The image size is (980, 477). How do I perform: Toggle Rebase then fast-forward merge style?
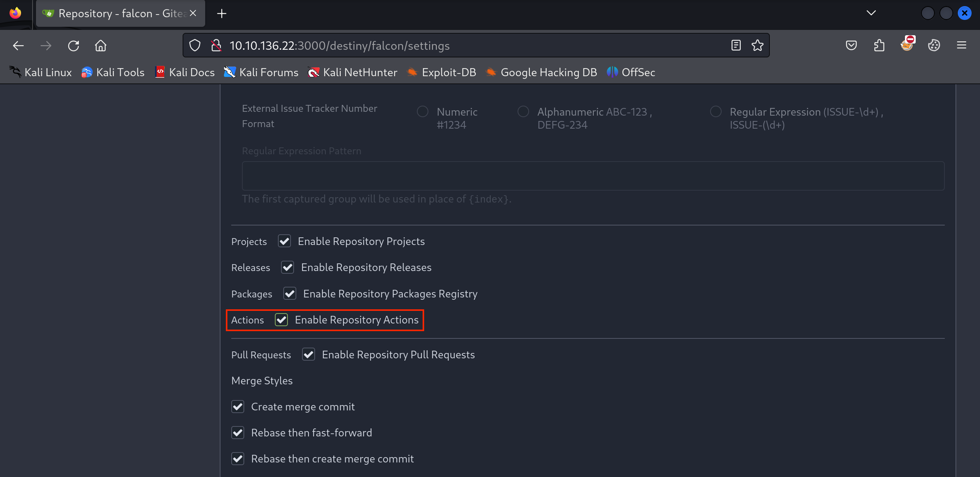click(238, 433)
